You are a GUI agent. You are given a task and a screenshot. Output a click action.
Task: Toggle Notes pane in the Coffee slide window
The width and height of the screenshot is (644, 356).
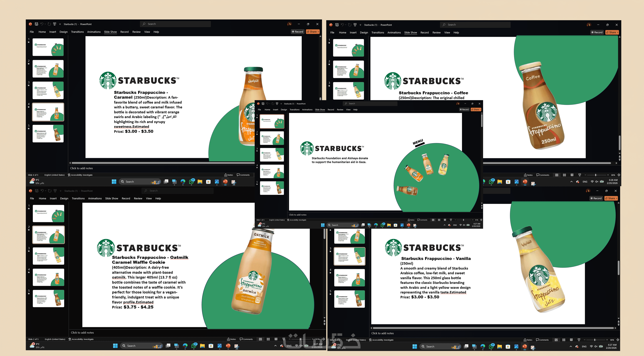(x=528, y=175)
